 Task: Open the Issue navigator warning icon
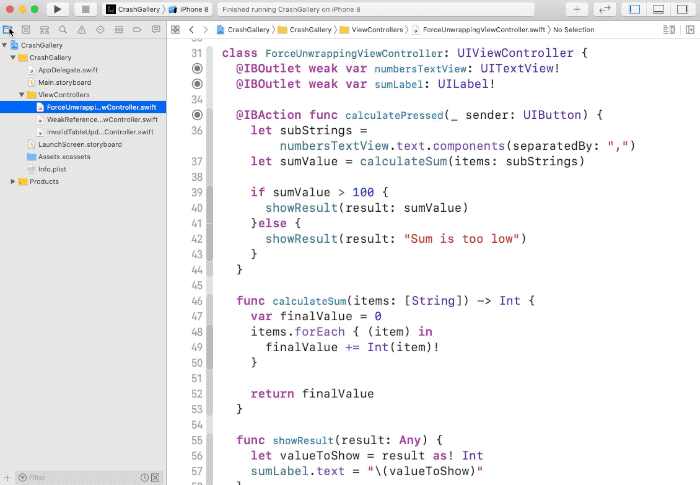[80, 30]
